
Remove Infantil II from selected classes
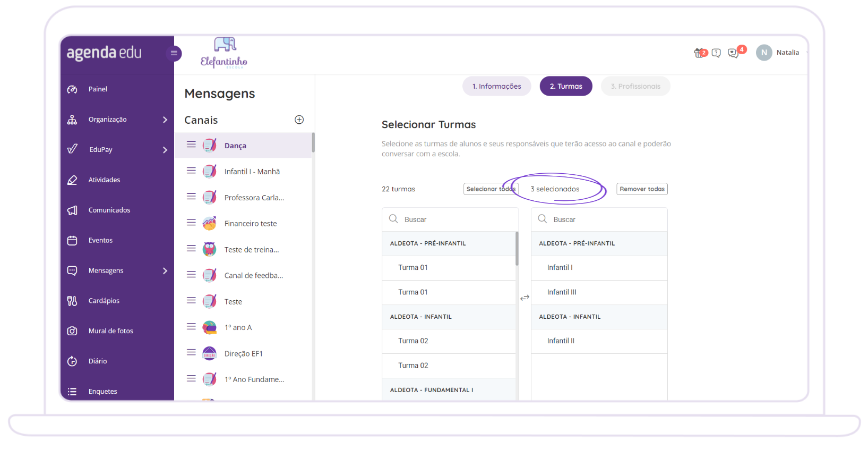(x=599, y=341)
